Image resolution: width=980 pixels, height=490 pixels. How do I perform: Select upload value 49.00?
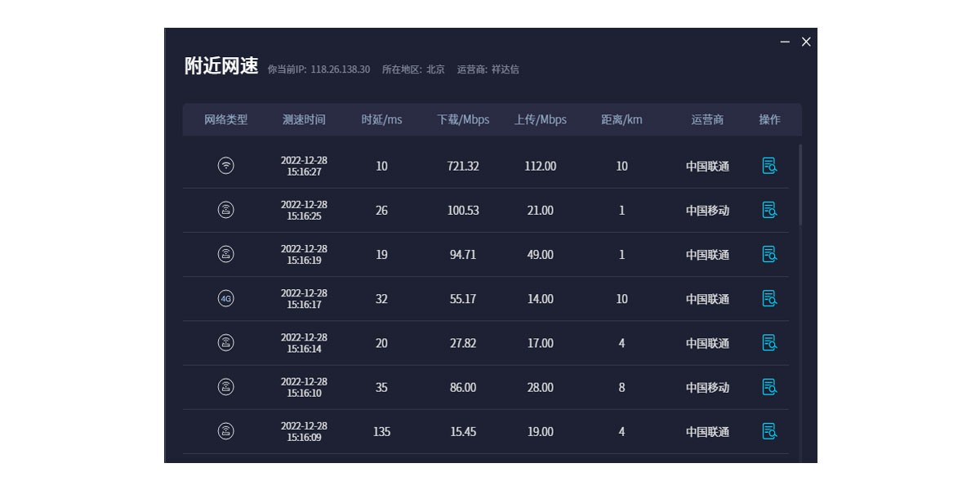[540, 254]
